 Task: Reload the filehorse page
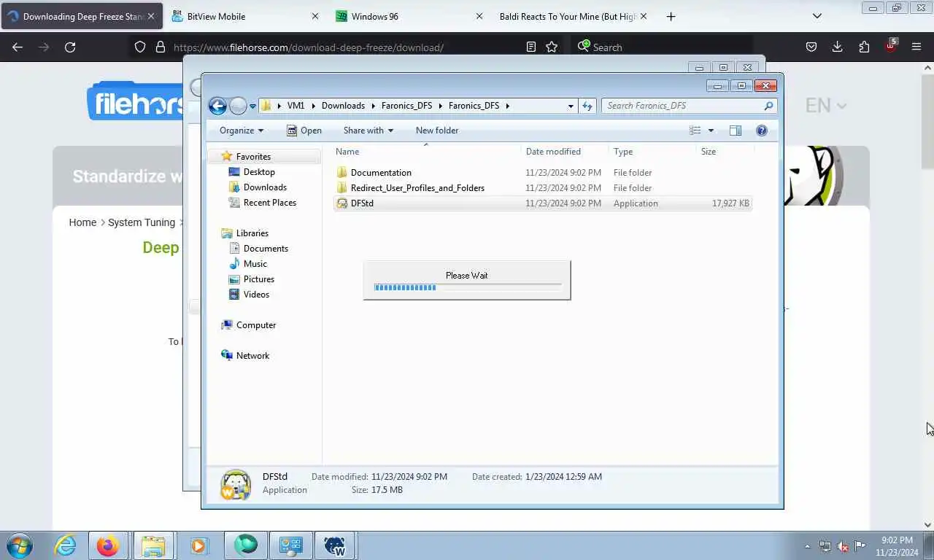(70, 47)
